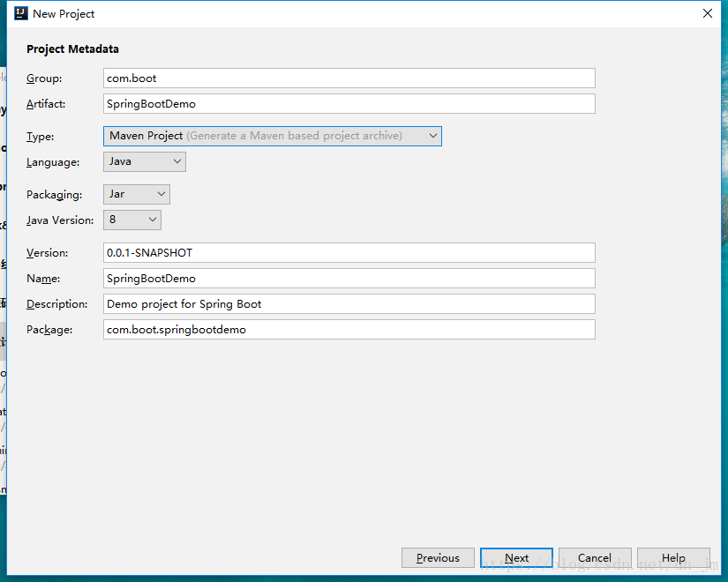
Task: Close the New Project dialog
Action: (707, 13)
